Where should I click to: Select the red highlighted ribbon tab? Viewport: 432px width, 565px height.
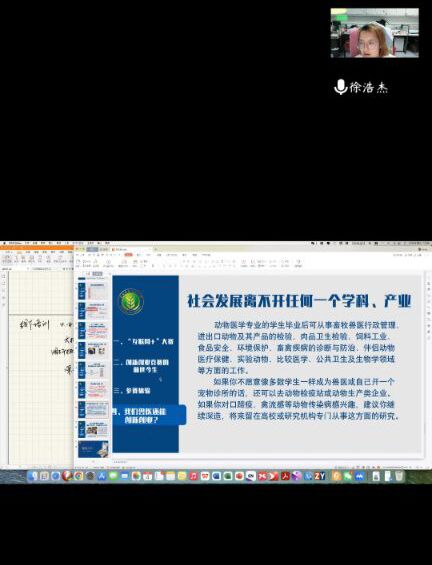[128, 255]
